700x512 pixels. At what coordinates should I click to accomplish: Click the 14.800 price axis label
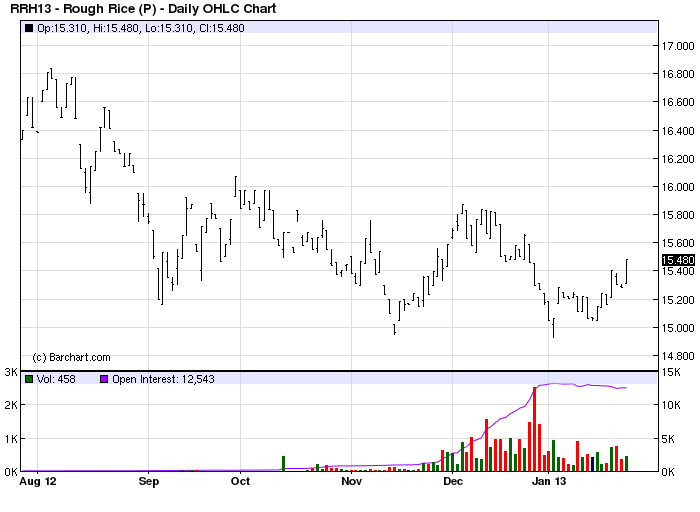pyautogui.click(x=678, y=356)
